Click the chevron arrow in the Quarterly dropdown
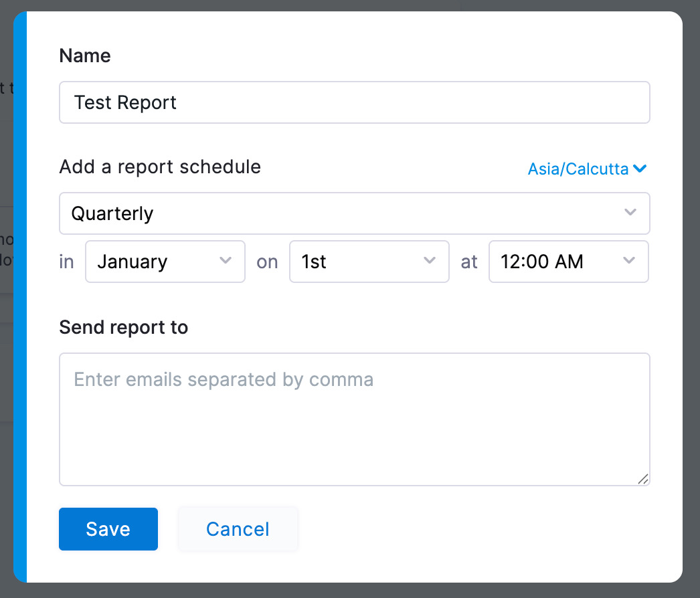Screen dimensions: 700x598 coord(630,213)
